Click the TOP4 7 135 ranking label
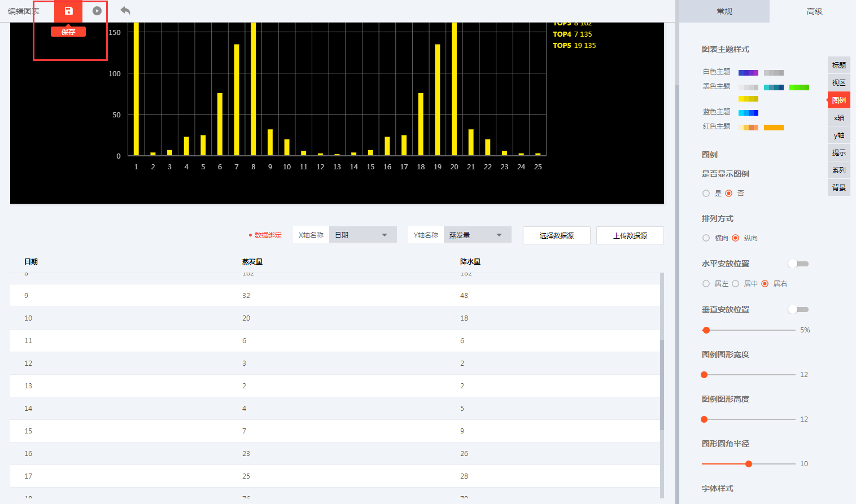 point(573,34)
